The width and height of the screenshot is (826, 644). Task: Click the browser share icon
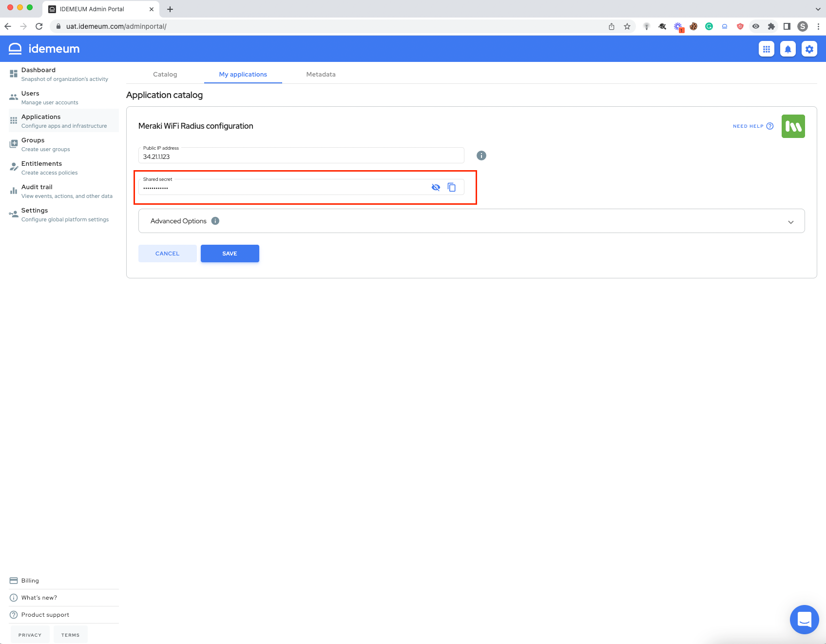(x=612, y=26)
